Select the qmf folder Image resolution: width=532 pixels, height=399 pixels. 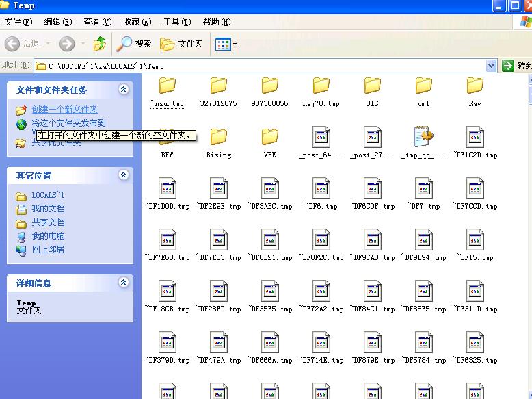424,92
